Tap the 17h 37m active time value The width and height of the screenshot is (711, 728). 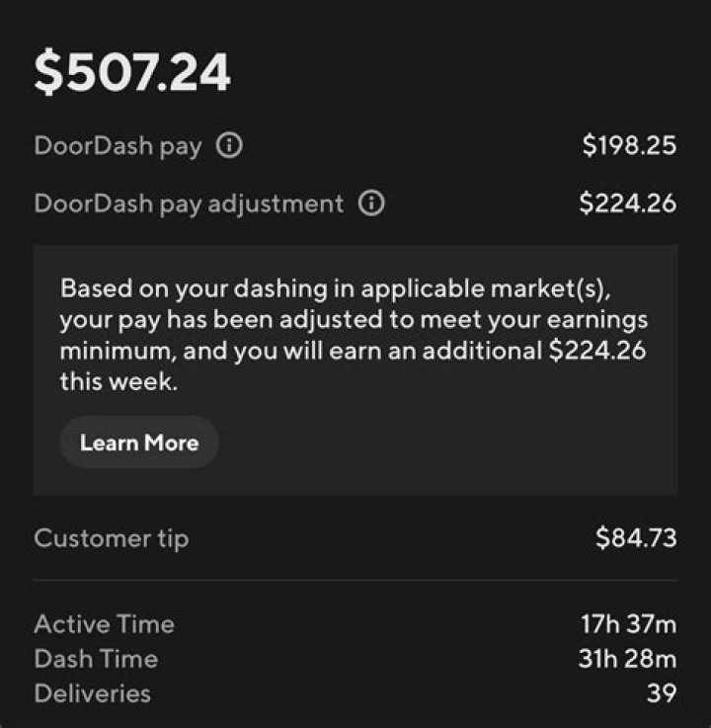click(x=628, y=624)
